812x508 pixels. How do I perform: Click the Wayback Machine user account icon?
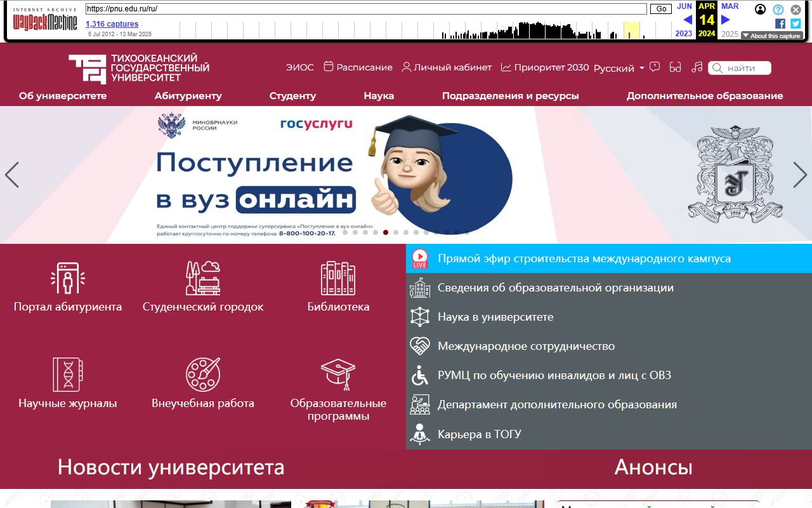click(x=761, y=10)
